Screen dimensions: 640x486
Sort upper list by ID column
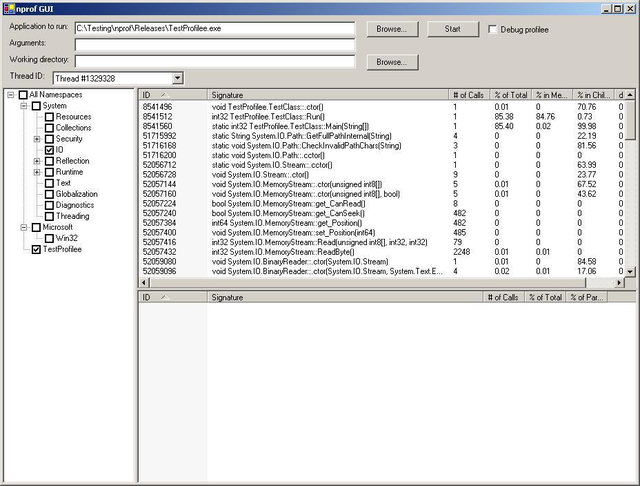click(x=173, y=95)
